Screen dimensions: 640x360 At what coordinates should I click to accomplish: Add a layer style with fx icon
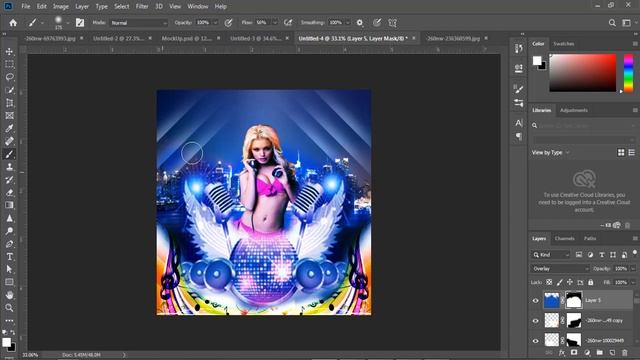pos(562,353)
